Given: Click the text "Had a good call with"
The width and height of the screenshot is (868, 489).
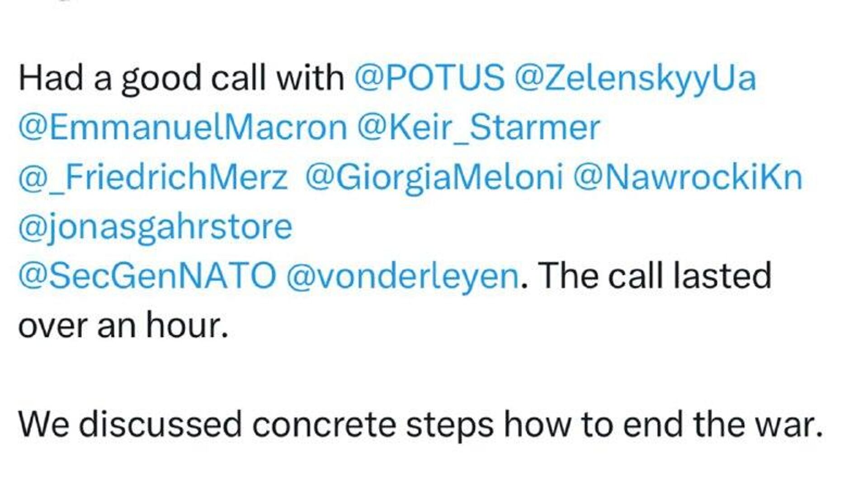Looking at the screenshot, I should click(181, 78).
